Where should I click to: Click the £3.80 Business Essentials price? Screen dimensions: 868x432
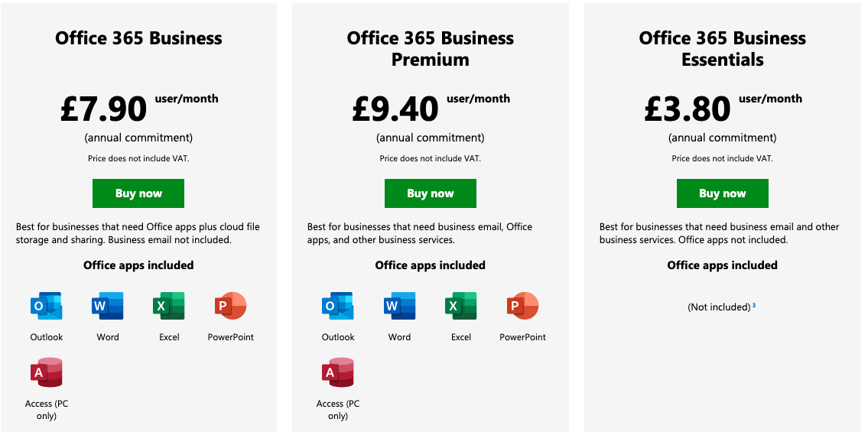[688, 109]
